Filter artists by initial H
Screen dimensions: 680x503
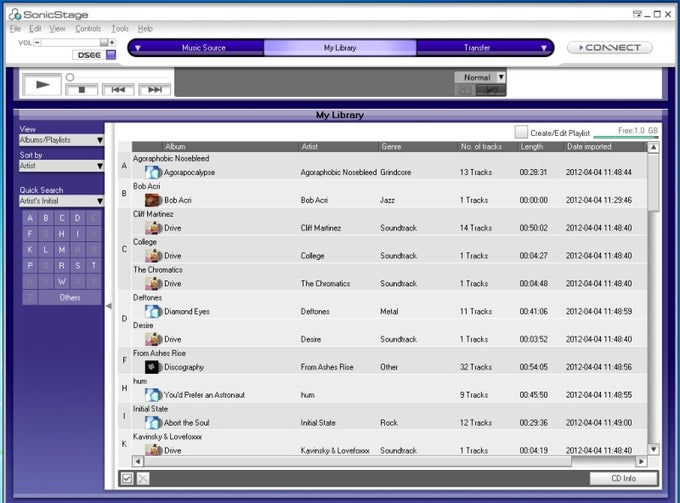(x=62, y=234)
